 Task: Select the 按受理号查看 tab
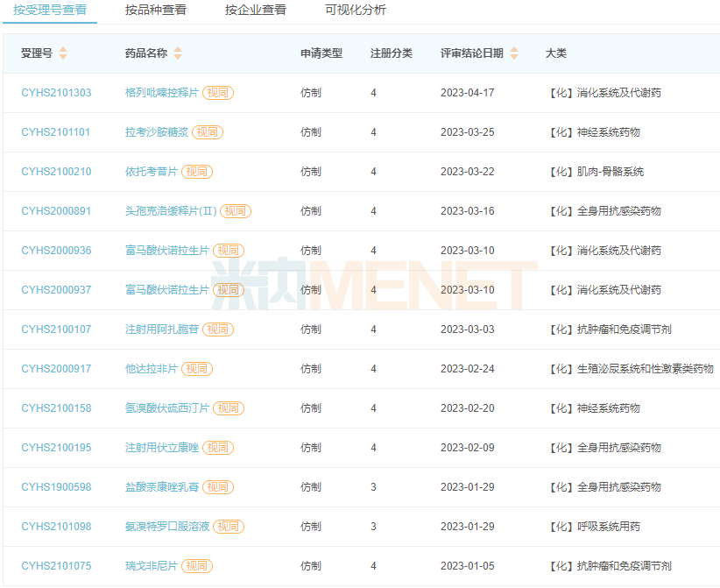(x=50, y=11)
